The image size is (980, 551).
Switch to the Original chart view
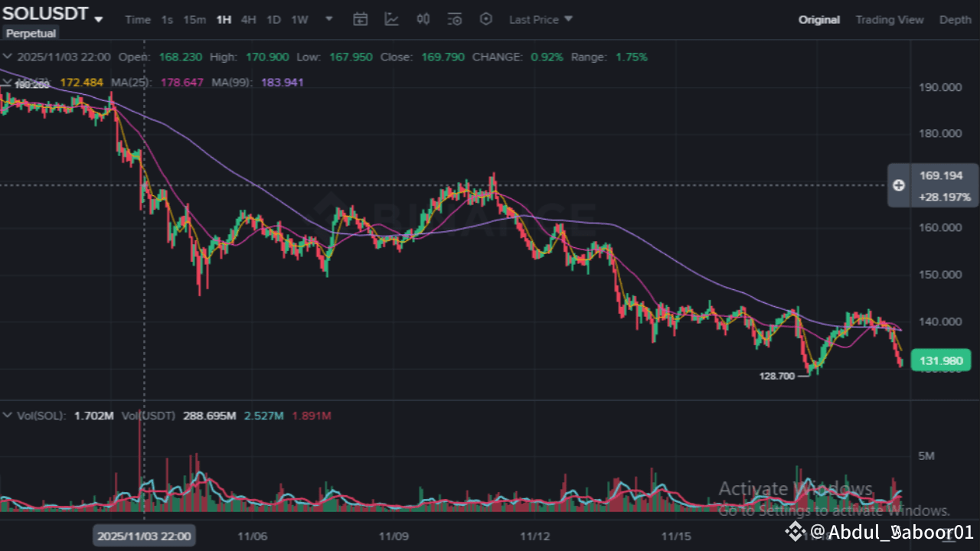pyautogui.click(x=819, y=20)
